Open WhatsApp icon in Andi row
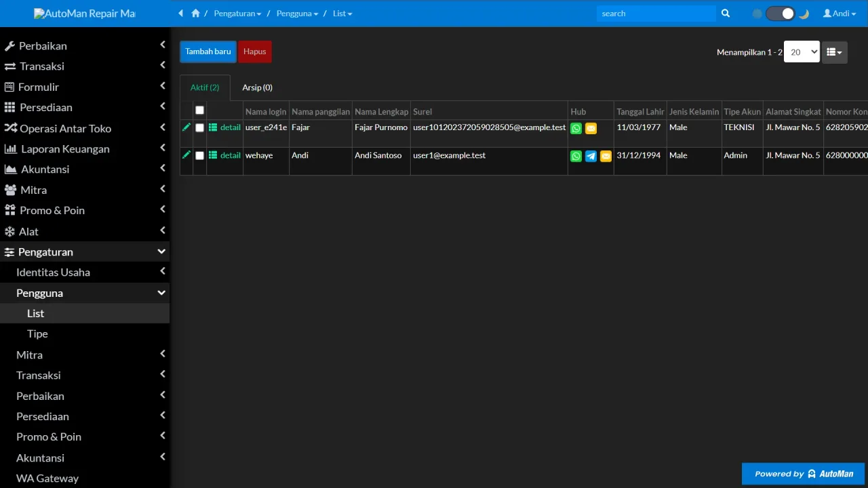The image size is (868, 488). tap(576, 156)
